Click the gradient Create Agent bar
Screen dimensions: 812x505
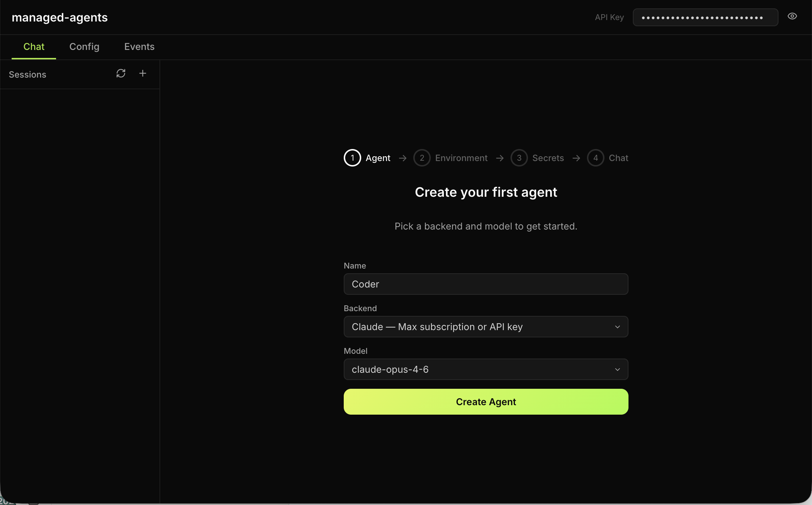[486, 402]
